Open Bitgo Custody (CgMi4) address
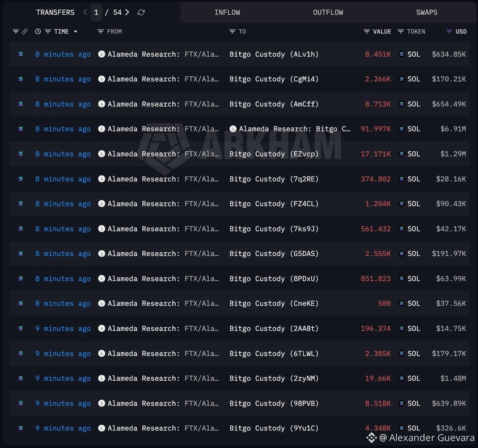 [x=274, y=79]
